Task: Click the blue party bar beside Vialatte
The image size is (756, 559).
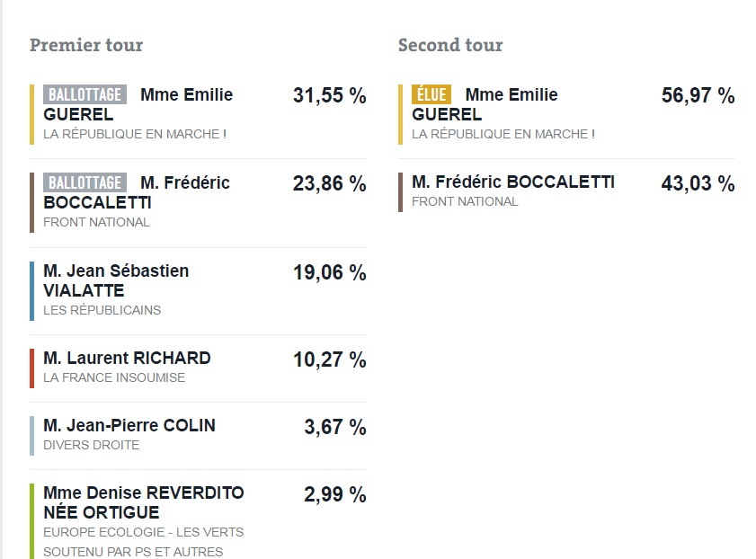Action: tap(32, 290)
